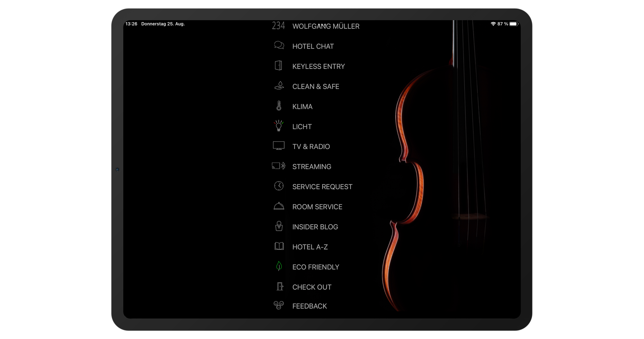The image size is (644, 339).
Task: Tap the guest name WOLFGANG MÜLLER
Action: 326,26
